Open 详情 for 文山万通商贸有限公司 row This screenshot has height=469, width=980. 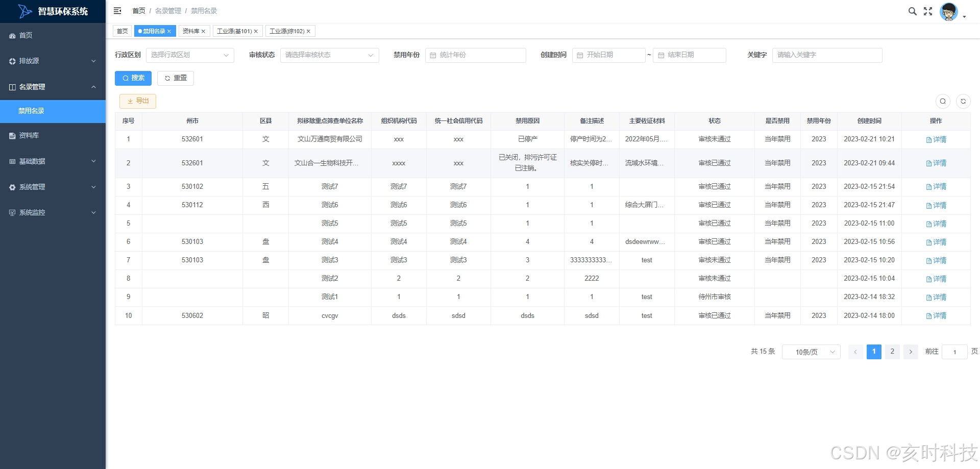click(936, 139)
